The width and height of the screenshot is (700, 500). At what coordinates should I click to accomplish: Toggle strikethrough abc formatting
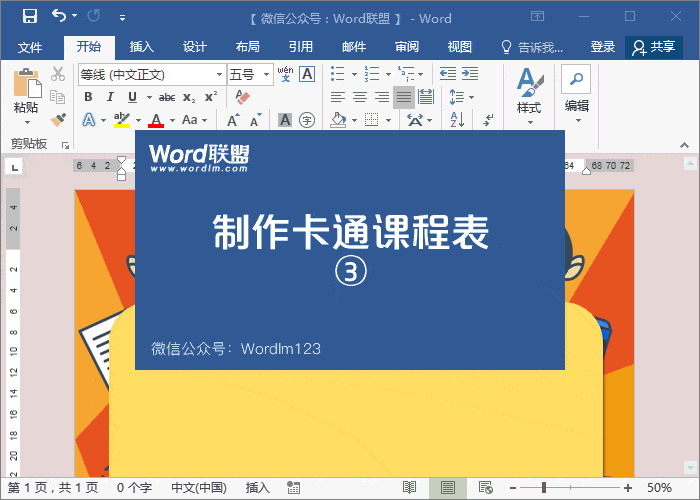pyautogui.click(x=167, y=97)
